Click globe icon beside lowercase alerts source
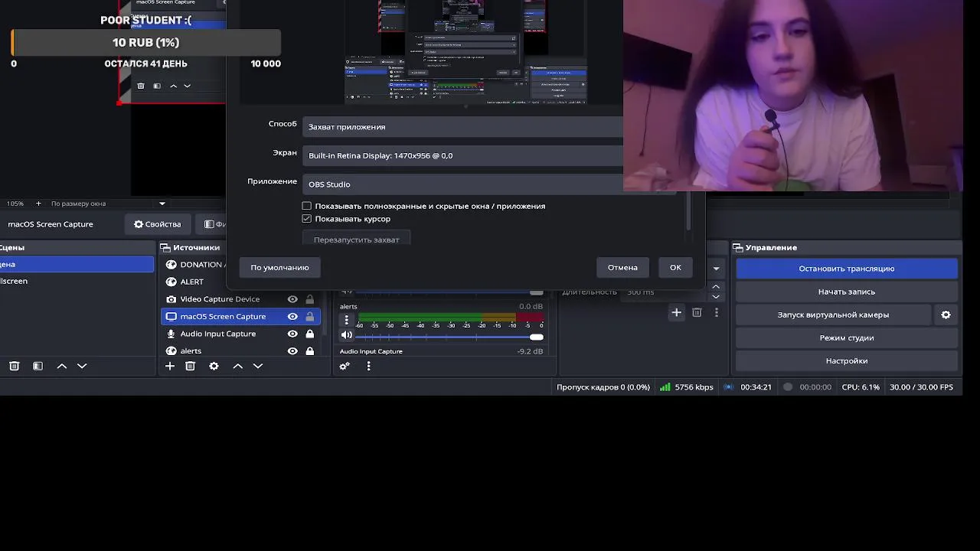 (x=171, y=351)
